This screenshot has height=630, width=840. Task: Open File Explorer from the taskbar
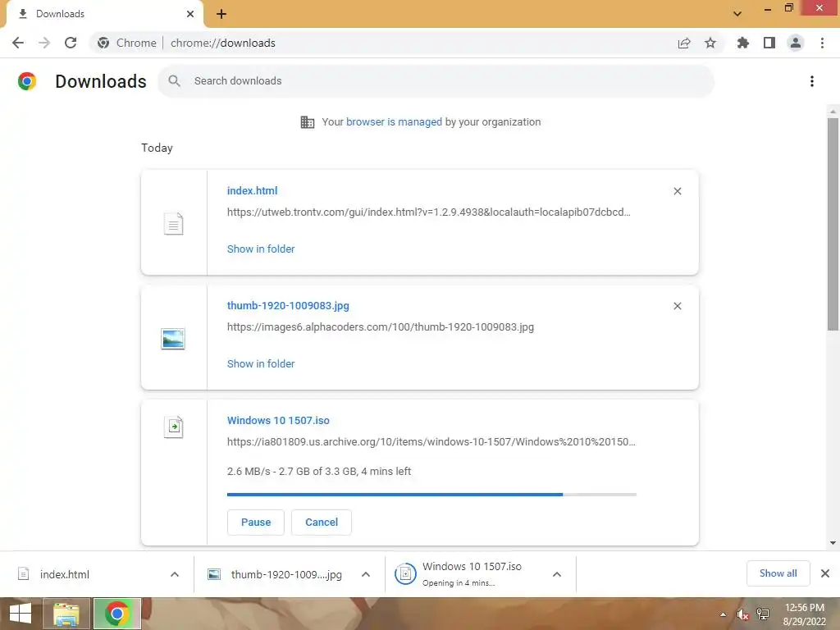[66, 614]
